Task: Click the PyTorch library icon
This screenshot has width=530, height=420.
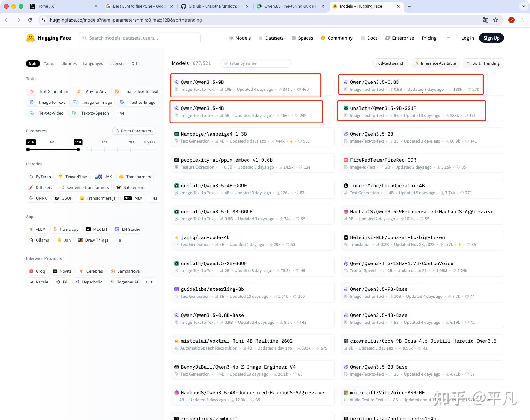Action: [x=31, y=177]
